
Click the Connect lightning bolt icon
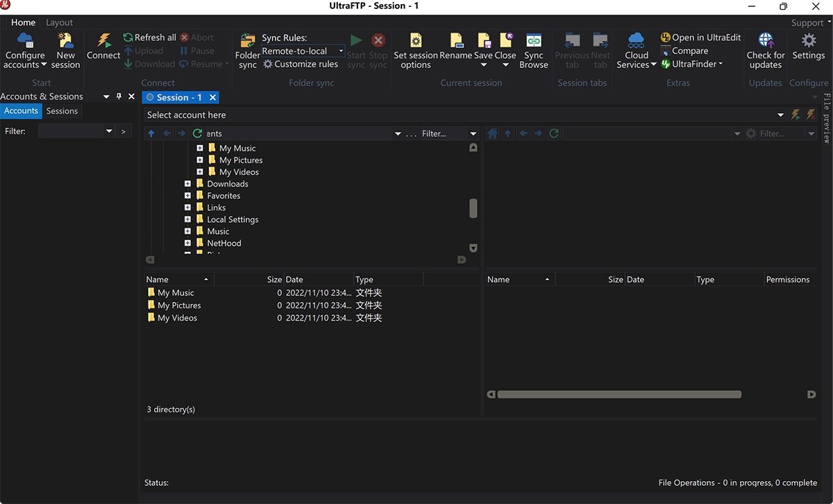[x=103, y=41]
